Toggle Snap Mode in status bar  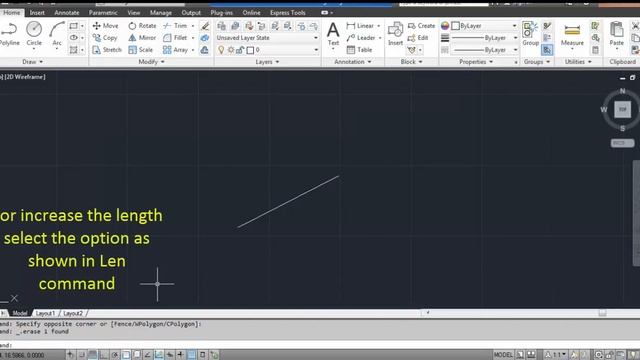(82, 355)
